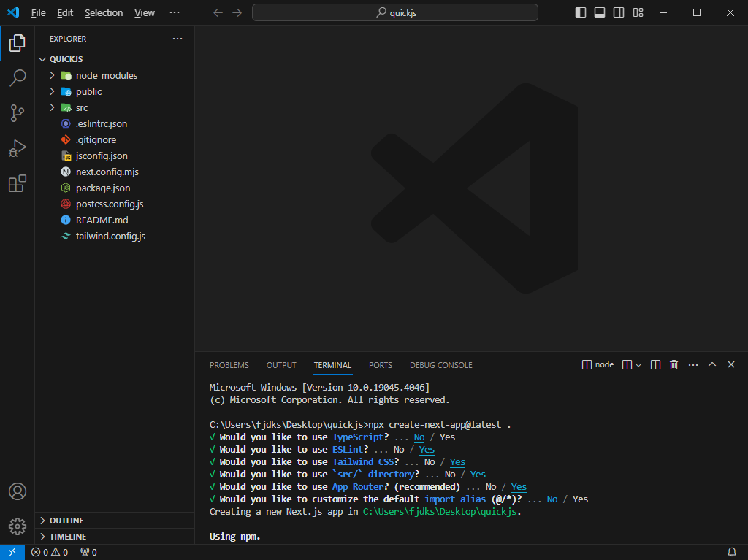
Task: Close the terminal panel
Action: coord(730,364)
